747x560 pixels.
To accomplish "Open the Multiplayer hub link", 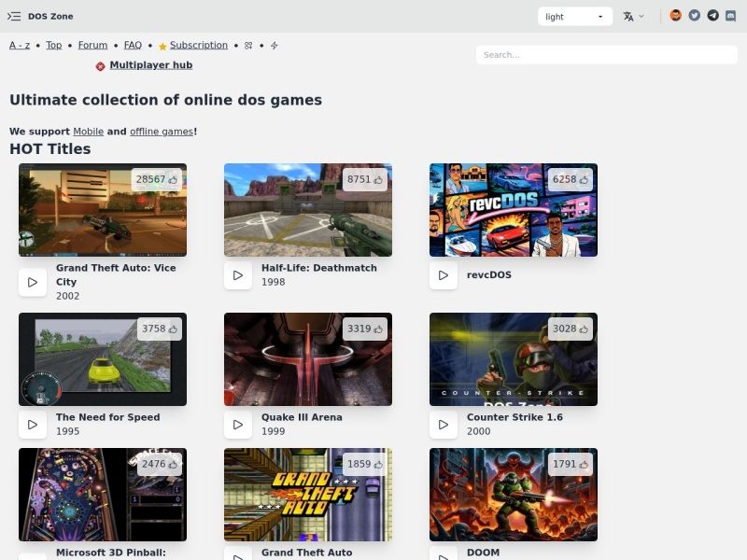I will [x=151, y=65].
